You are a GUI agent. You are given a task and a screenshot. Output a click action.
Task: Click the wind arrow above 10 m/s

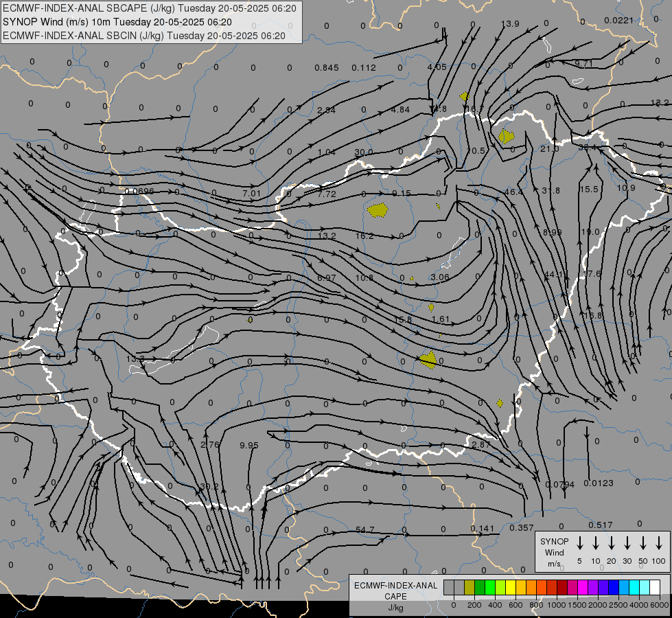[596, 543]
